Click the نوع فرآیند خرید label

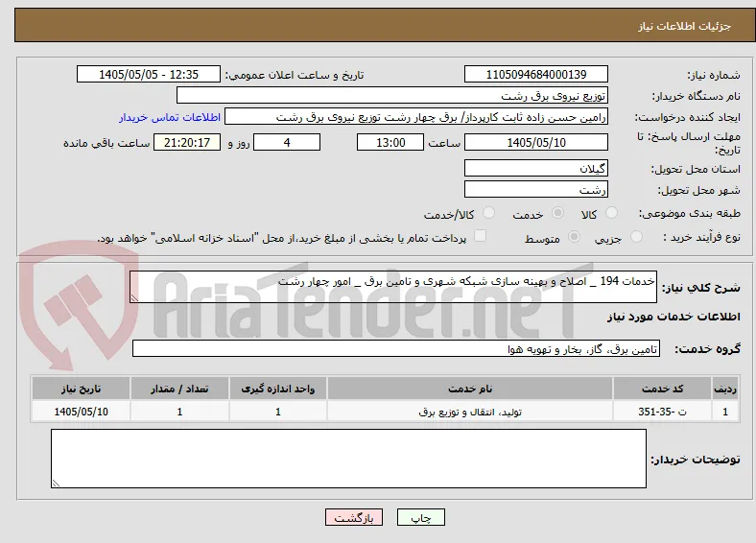click(x=701, y=237)
